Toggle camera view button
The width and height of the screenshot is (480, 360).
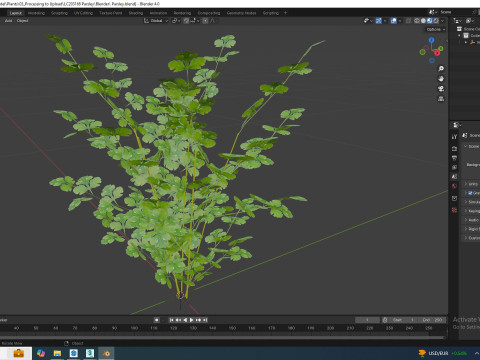coord(441,89)
